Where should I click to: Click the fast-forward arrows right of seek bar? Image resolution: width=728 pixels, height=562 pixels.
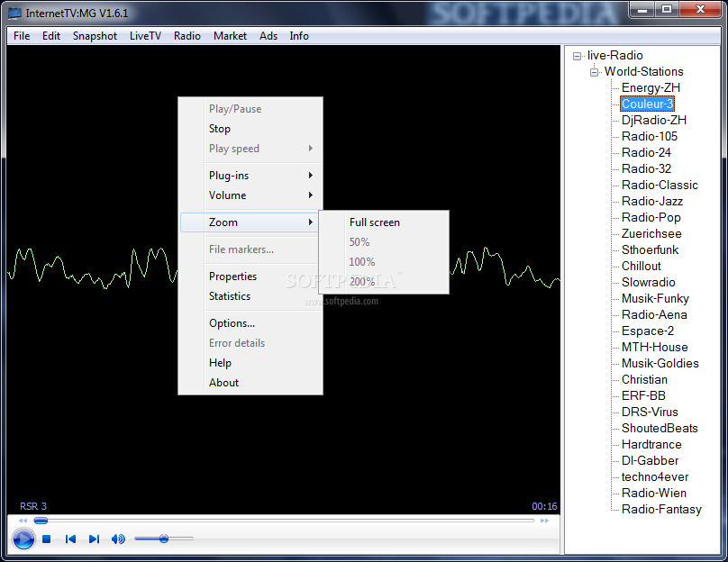pyautogui.click(x=544, y=521)
